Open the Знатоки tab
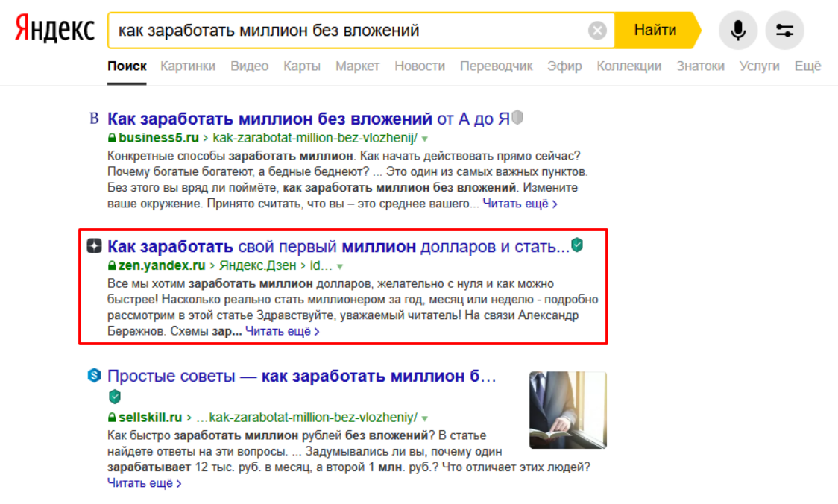 coord(700,66)
